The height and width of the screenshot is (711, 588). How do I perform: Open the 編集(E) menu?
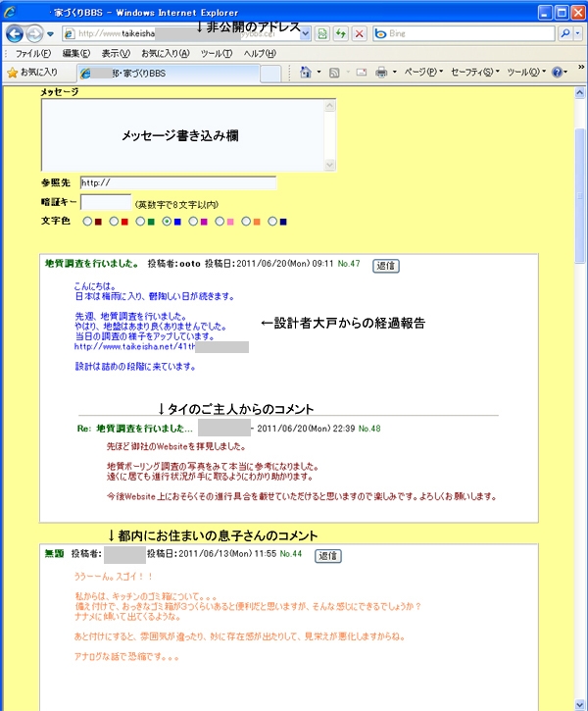[76, 54]
